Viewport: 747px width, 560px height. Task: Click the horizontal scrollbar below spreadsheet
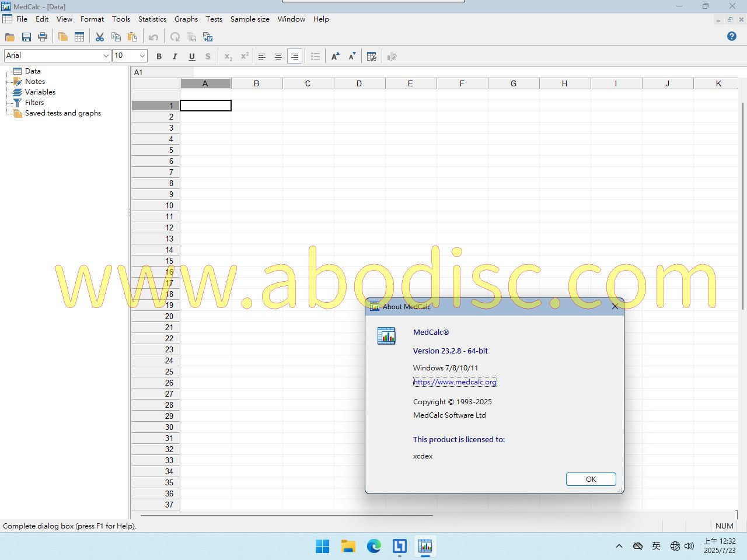pos(287,515)
